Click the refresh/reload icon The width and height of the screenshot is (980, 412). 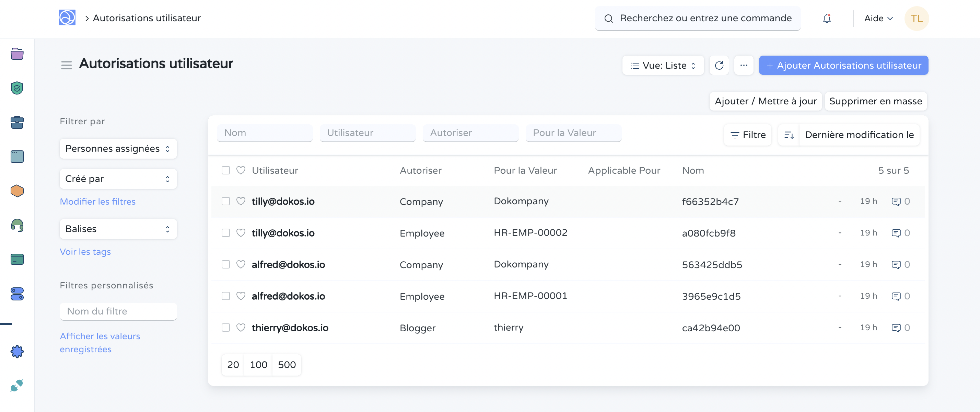point(718,65)
